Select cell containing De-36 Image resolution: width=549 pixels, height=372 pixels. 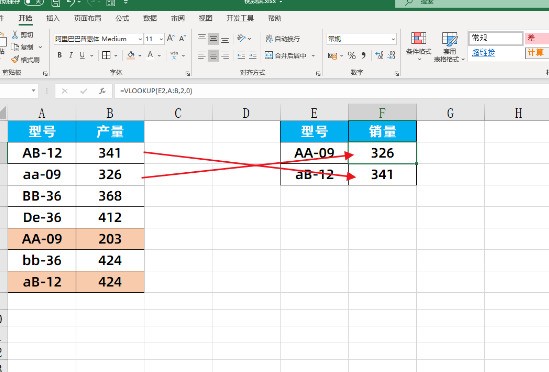[x=42, y=217]
